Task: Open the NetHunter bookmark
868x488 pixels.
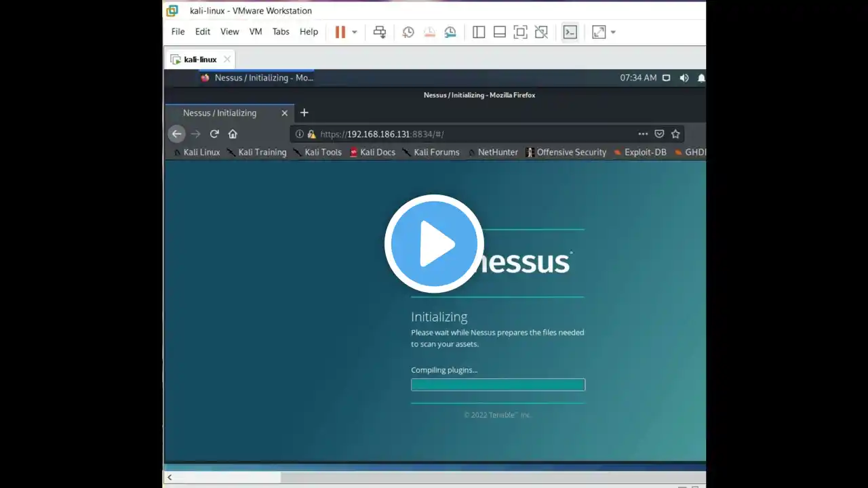Action: click(492, 152)
